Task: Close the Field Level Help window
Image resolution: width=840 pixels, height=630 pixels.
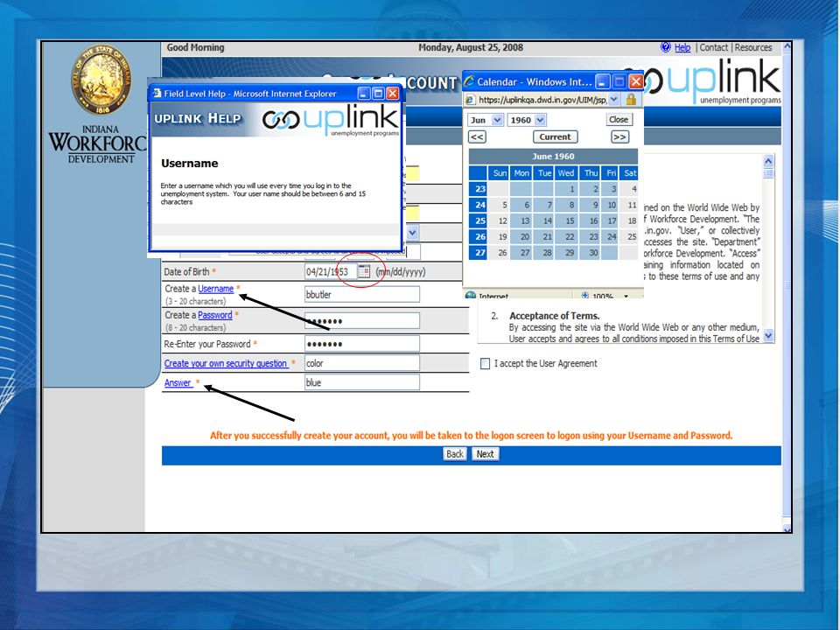Action: (x=392, y=94)
